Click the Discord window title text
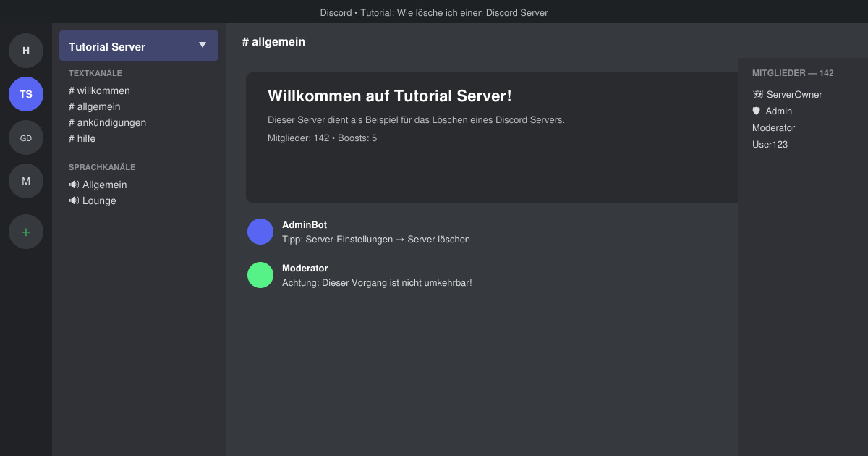This screenshot has width=868, height=456. click(434, 12)
